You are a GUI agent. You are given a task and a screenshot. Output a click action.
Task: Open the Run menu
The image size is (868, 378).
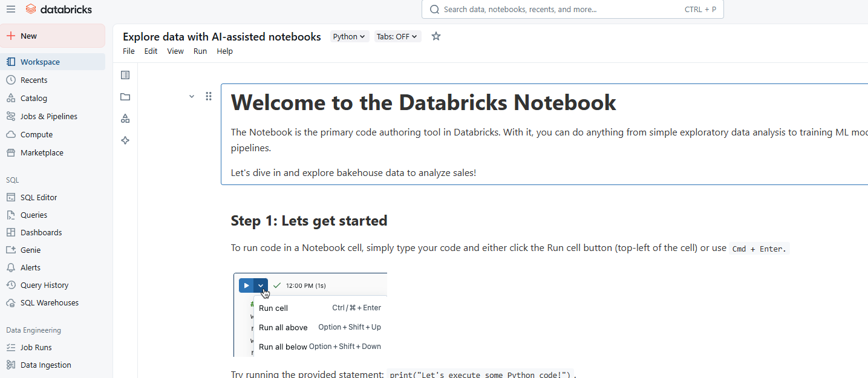[x=200, y=51]
